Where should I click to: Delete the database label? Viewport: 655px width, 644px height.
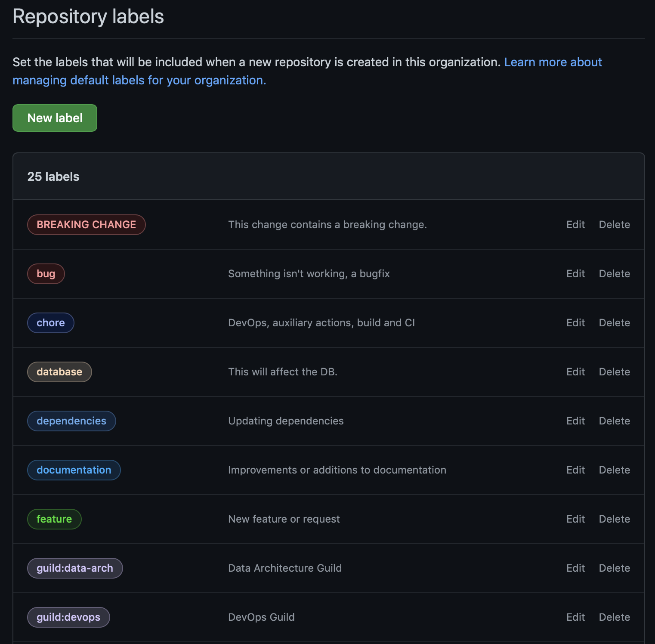(x=614, y=372)
